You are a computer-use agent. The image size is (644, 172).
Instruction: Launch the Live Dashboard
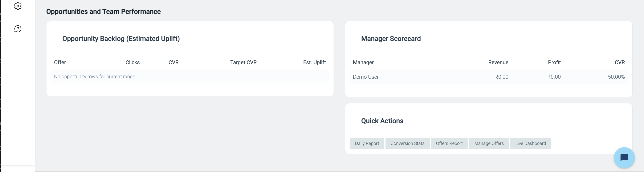tap(530, 143)
